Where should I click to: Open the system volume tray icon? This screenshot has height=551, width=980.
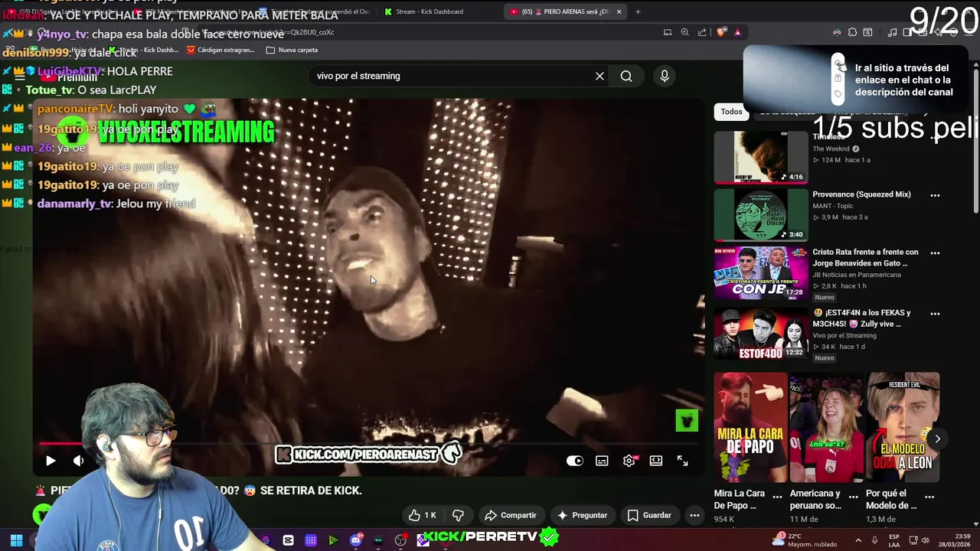924,540
